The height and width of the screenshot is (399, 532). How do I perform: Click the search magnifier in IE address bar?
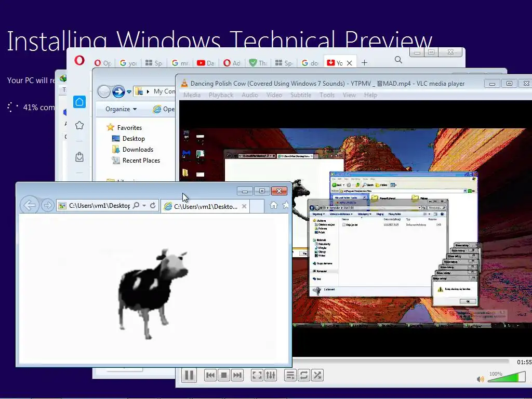(x=136, y=205)
